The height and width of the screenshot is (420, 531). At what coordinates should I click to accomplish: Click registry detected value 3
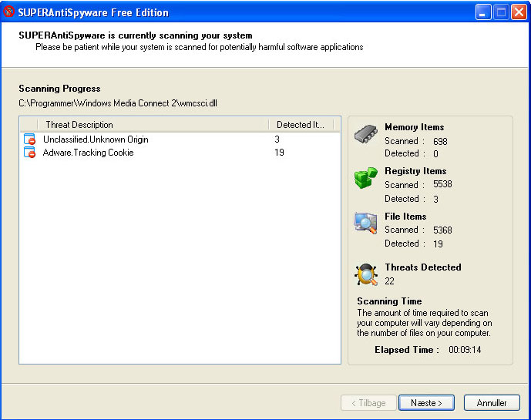click(436, 199)
